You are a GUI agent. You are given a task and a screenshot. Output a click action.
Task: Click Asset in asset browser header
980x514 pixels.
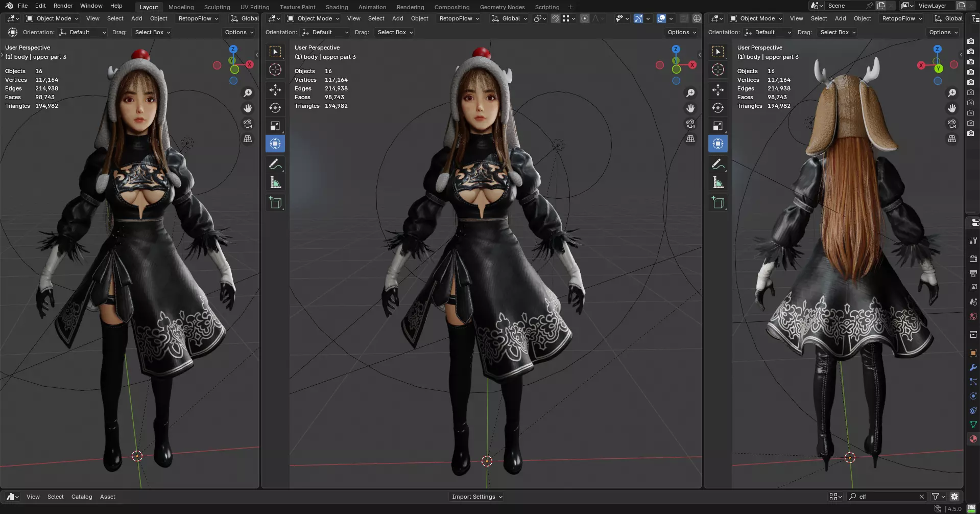[x=107, y=497]
